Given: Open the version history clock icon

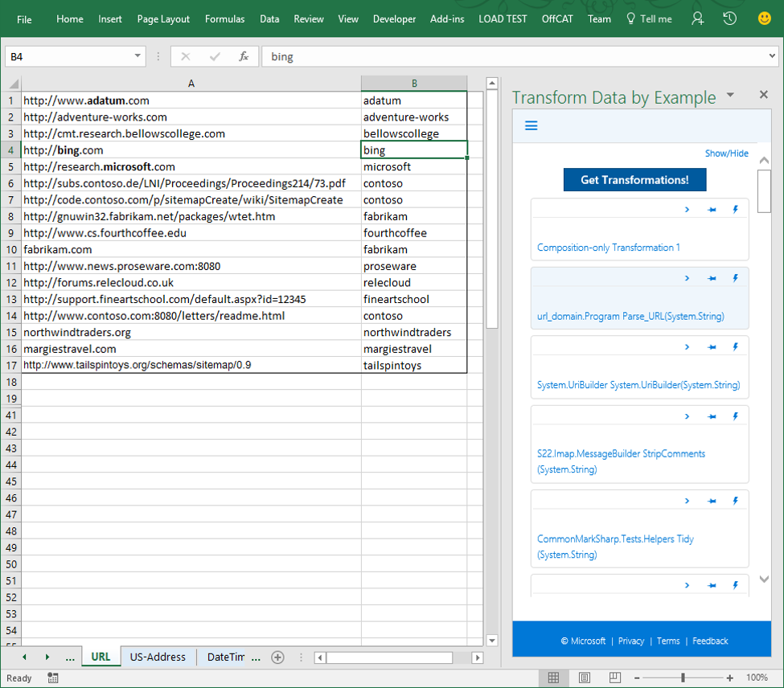Looking at the screenshot, I should (730, 18).
